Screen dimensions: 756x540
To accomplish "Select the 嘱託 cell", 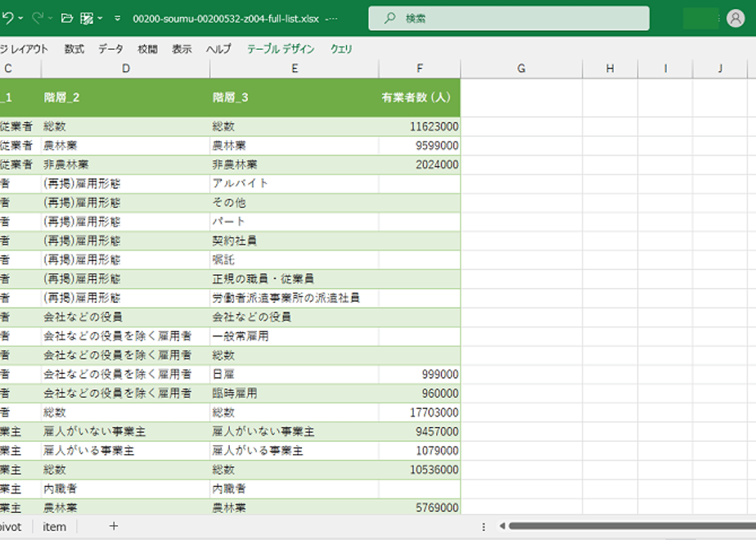I will pos(295,260).
